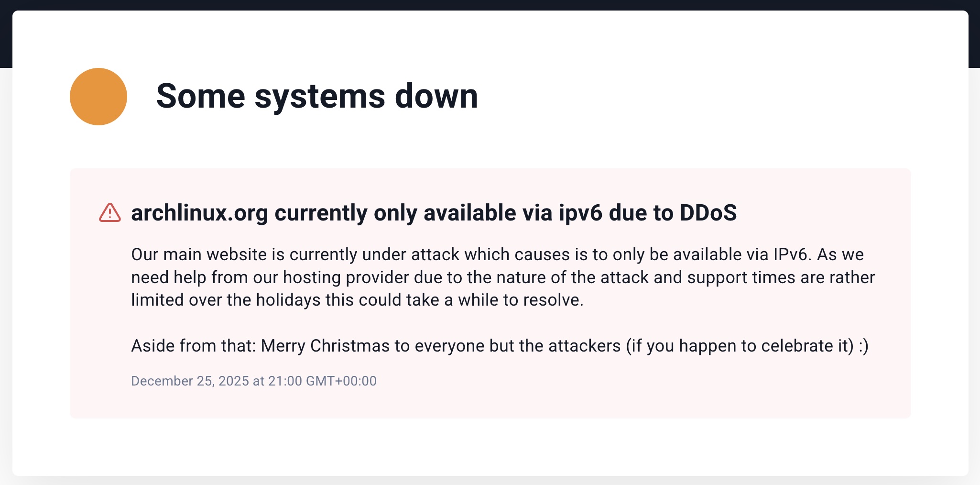The height and width of the screenshot is (485, 980).
Task: Click "archlinux.org" in the incident title
Action: [199, 213]
